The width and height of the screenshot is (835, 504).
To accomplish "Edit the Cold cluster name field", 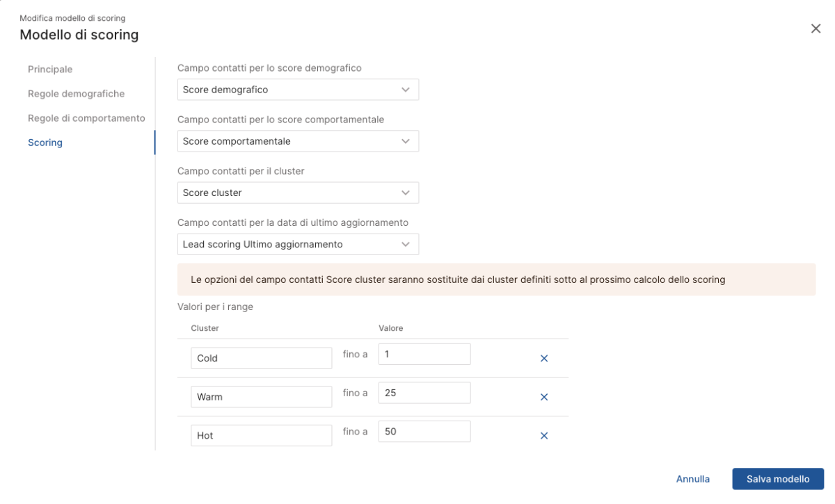I will [261, 359].
